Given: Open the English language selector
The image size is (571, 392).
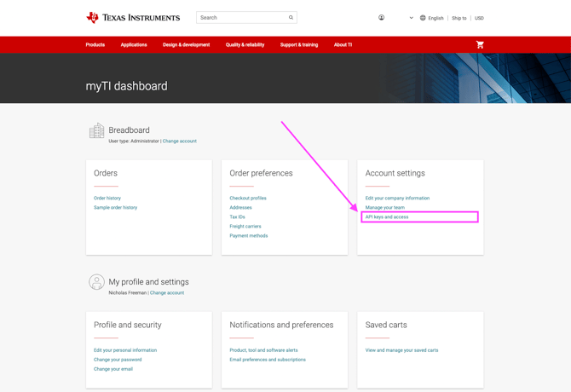Looking at the screenshot, I should pyautogui.click(x=435, y=18).
